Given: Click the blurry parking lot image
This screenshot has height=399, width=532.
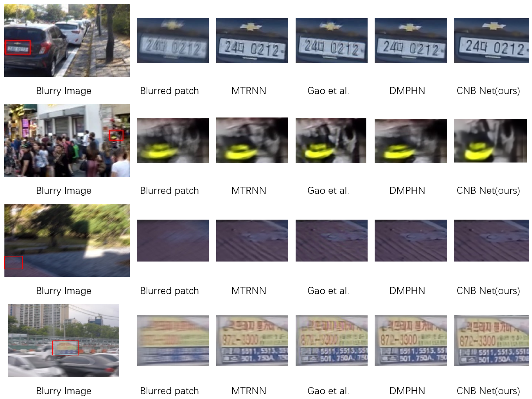Looking at the screenshot, I should (64, 341).
